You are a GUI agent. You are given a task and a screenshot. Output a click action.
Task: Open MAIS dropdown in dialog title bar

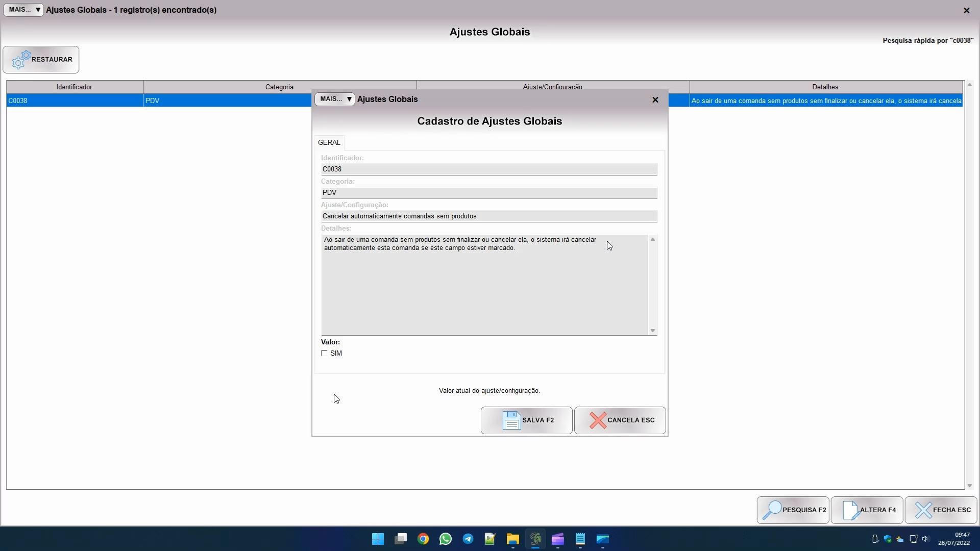pos(334,99)
